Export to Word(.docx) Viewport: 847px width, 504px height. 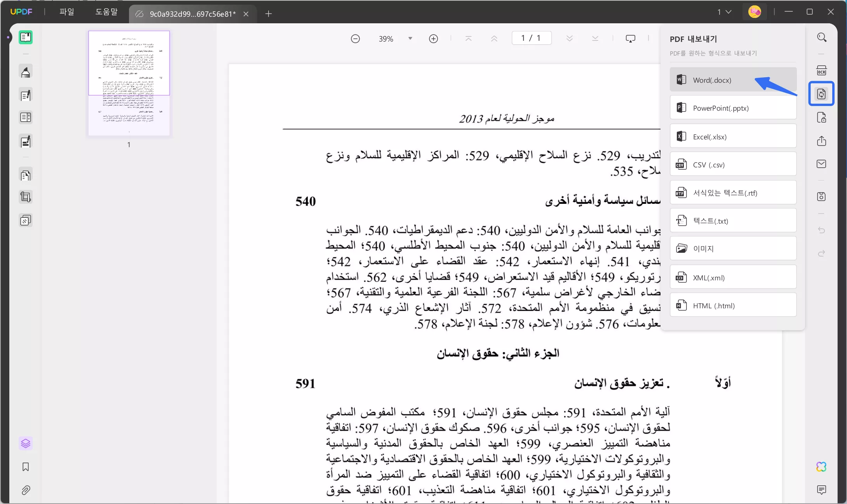click(x=733, y=80)
